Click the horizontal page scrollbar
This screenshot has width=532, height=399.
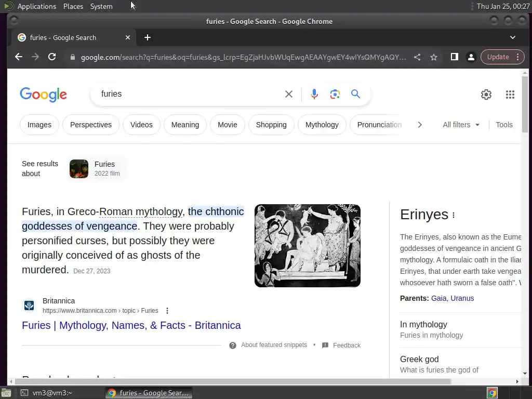coord(232,381)
